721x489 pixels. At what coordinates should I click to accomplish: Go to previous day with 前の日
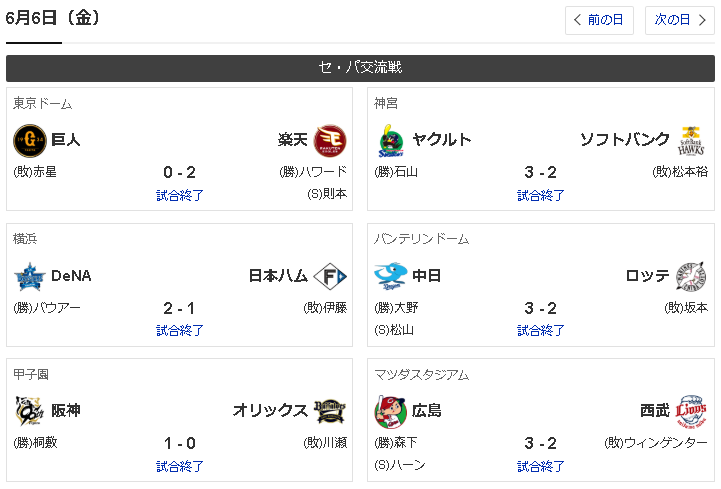(599, 20)
